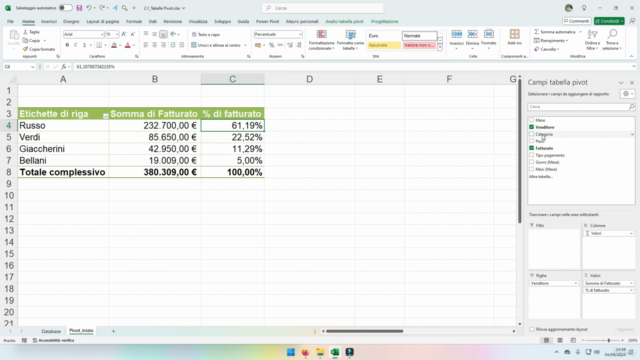Toggle the Salvataggio automatico switch

[65, 8]
